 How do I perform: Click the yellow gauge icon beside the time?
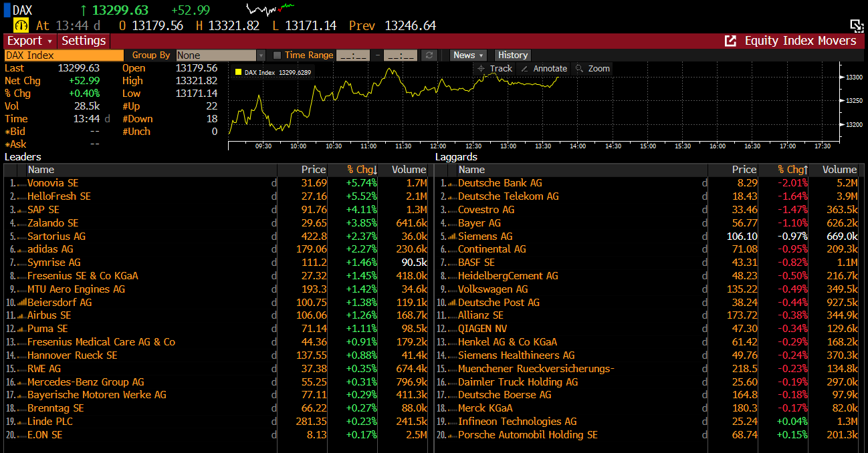pos(21,25)
